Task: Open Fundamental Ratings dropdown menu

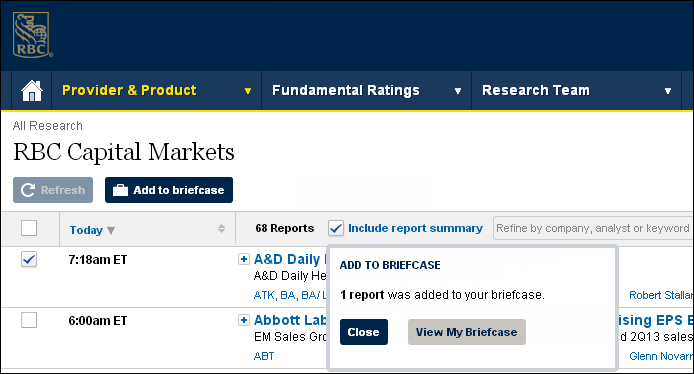Action: [366, 90]
